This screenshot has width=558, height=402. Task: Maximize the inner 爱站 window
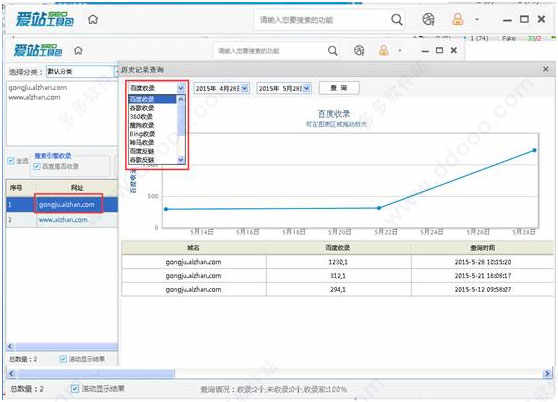point(439,50)
